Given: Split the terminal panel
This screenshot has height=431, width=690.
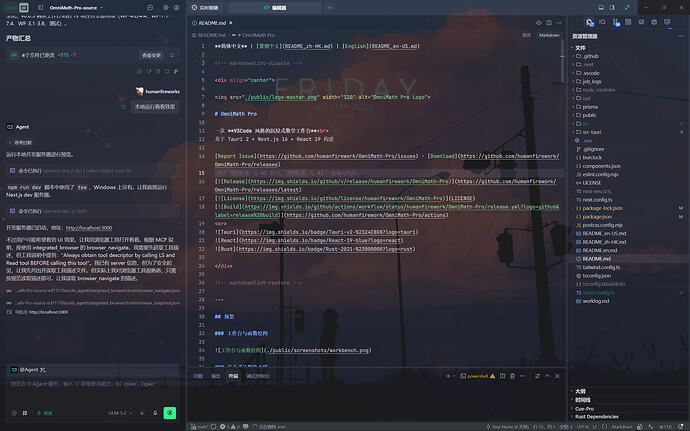Looking at the screenshot, I should coord(502,376).
